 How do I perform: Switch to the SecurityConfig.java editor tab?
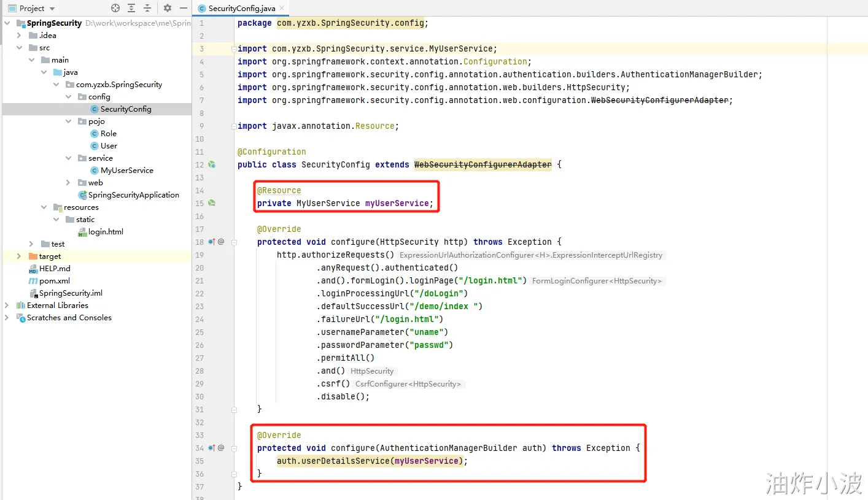[241, 9]
